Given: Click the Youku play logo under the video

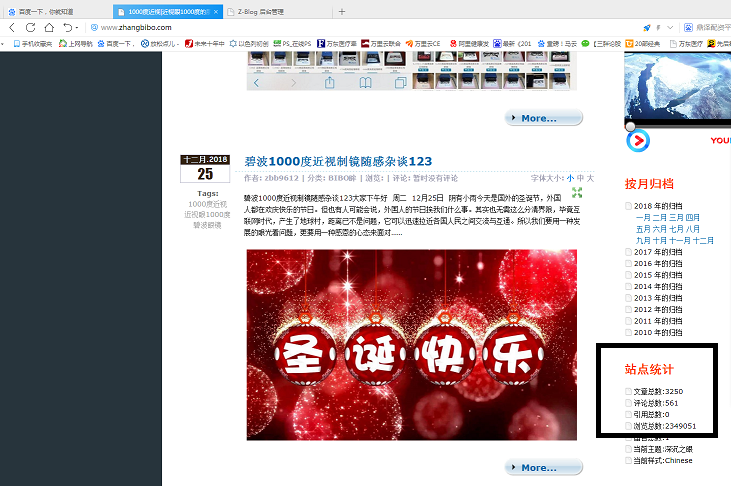Looking at the screenshot, I should [x=638, y=140].
